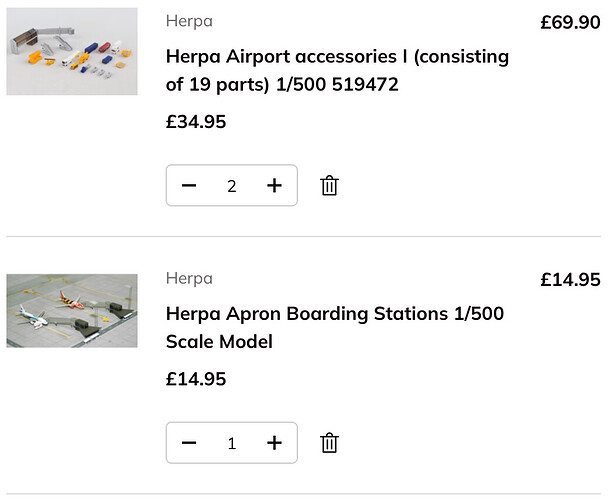Screen dimensions: 610x500
Task: Open Herpa Apron Boarding Stations product link
Action: pos(335,328)
